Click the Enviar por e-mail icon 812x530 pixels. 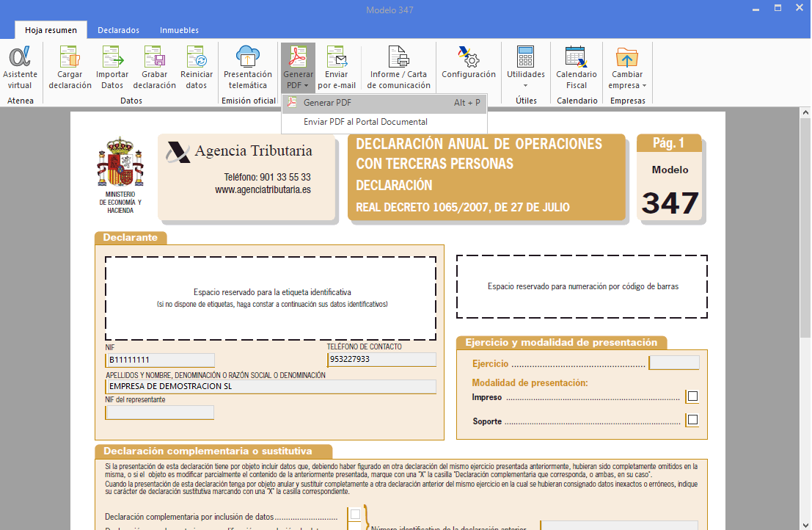[337, 66]
